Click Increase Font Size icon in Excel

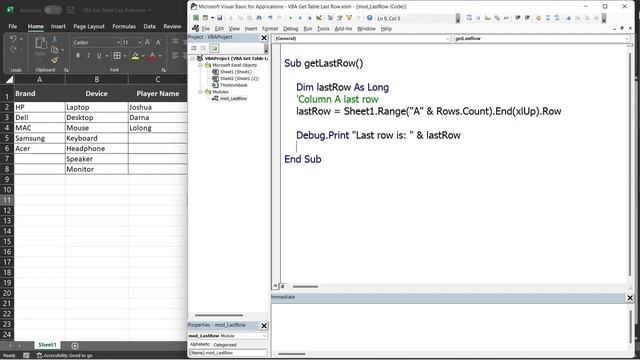(147, 42)
